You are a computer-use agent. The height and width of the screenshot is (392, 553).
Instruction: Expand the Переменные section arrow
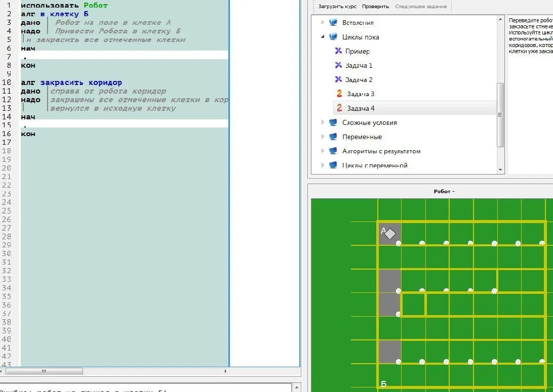point(323,137)
